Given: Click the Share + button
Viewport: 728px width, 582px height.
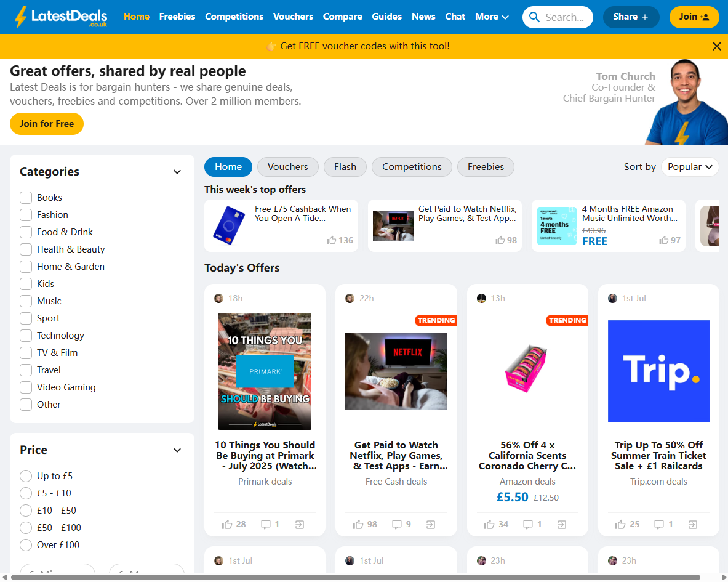Looking at the screenshot, I should pos(631,17).
